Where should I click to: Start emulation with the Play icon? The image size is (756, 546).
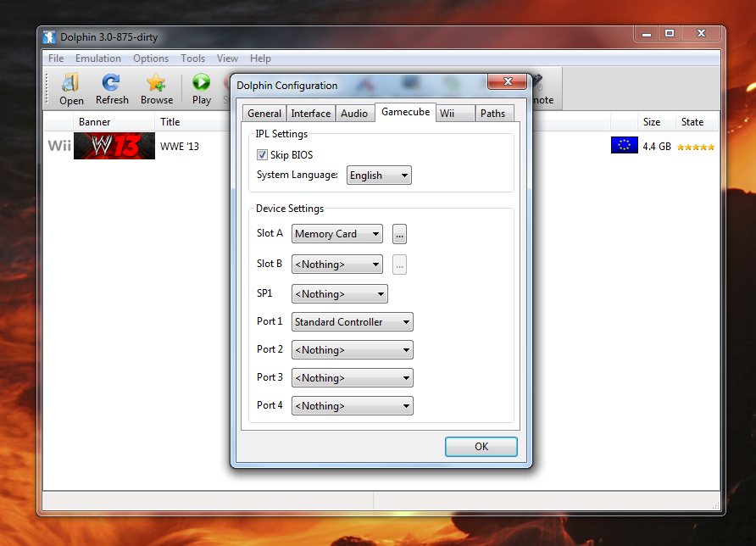click(x=202, y=88)
